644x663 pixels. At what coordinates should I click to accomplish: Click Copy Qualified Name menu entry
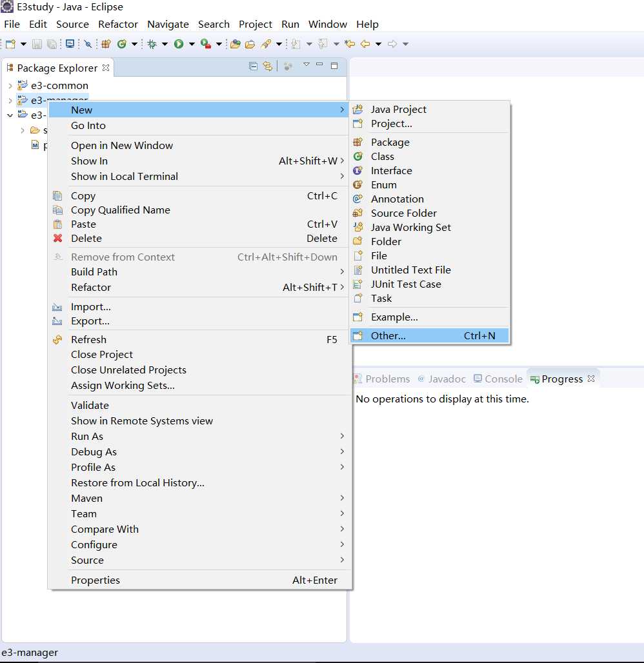point(199,210)
